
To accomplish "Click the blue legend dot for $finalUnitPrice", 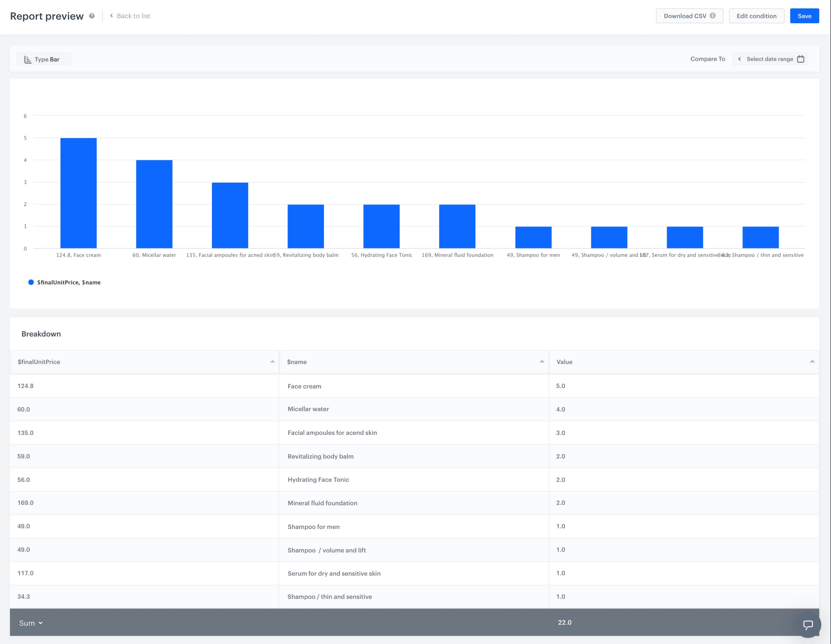I will (31, 282).
